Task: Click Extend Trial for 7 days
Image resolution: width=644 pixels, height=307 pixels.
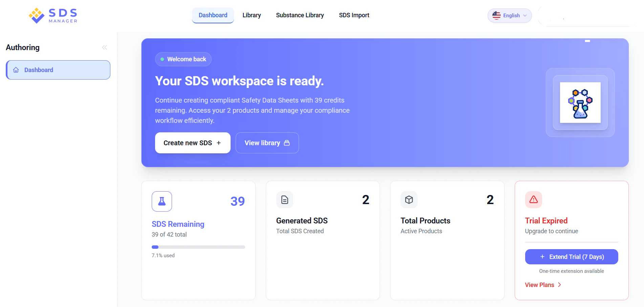Action: click(x=571, y=257)
